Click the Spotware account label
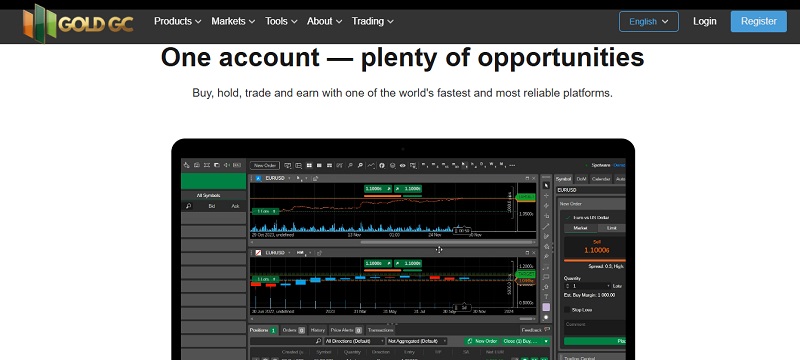 [x=601, y=165]
